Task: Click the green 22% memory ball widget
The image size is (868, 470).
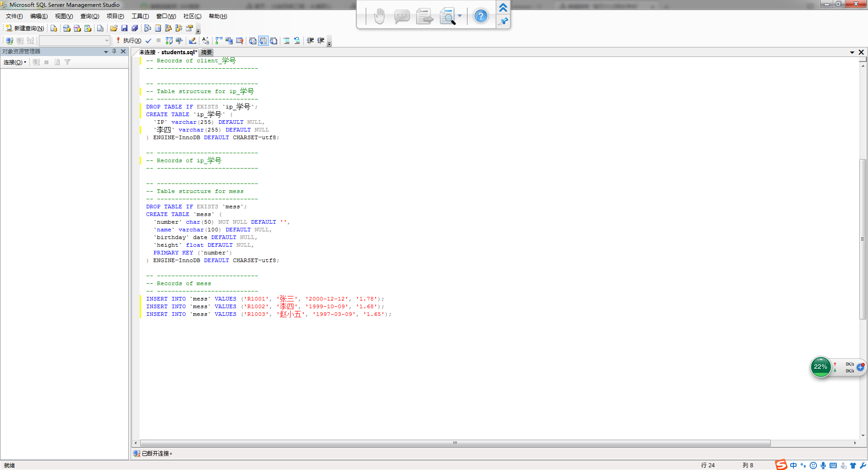Action: tap(820, 367)
